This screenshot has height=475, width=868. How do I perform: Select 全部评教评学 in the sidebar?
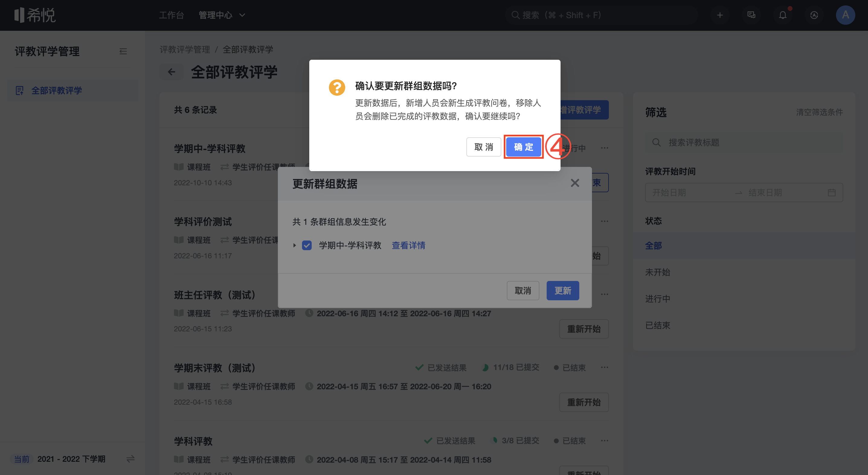(73, 90)
